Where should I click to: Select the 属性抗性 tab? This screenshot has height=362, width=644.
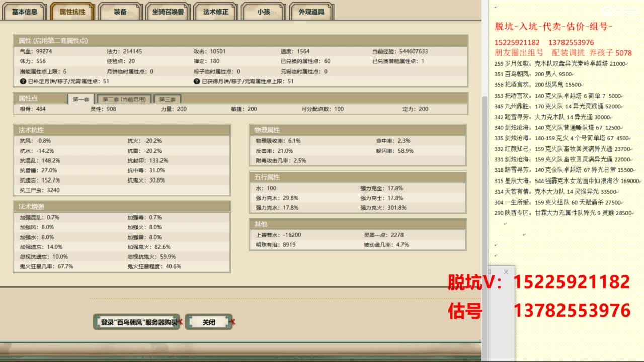pyautogui.click(x=72, y=12)
